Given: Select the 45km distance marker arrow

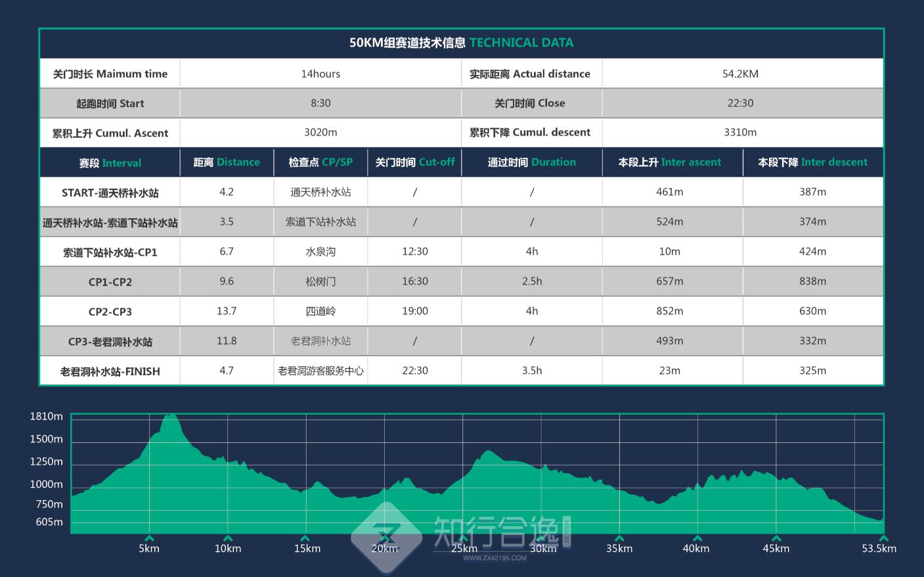Looking at the screenshot, I should click(x=776, y=538).
